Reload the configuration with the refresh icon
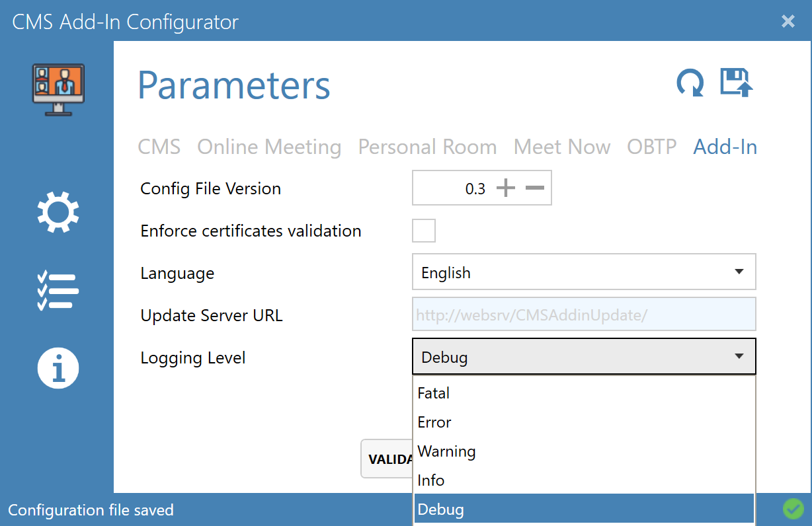 pos(690,83)
